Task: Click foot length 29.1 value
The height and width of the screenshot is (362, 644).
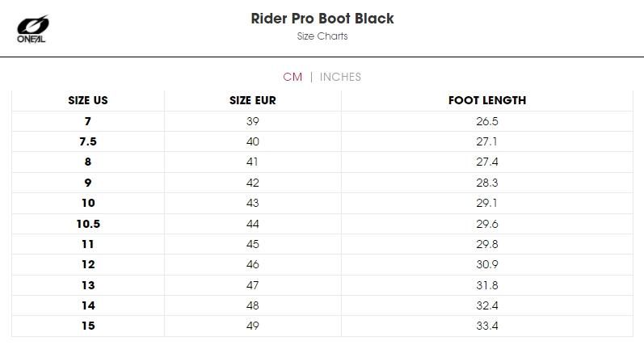Action: click(487, 203)
